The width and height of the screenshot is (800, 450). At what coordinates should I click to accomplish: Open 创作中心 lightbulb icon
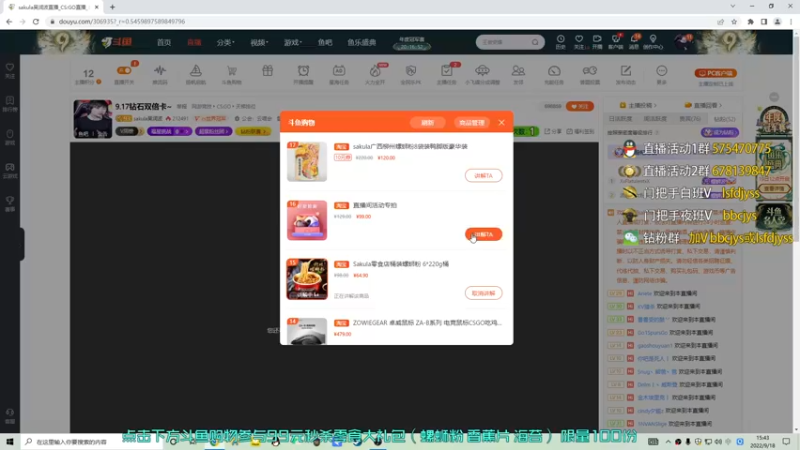coord(653,42)
